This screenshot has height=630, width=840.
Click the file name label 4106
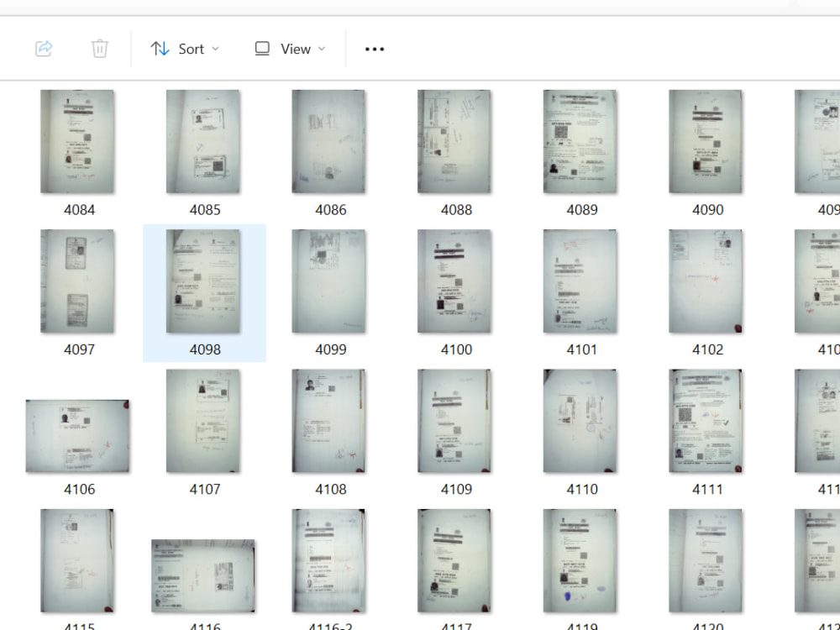click(79, 490)
